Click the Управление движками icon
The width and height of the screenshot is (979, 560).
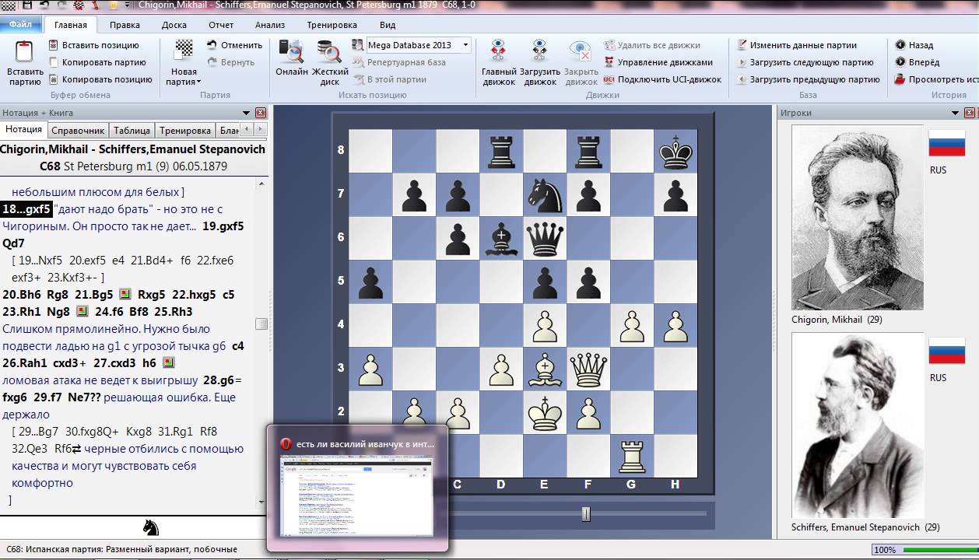(x=609, y=62)
